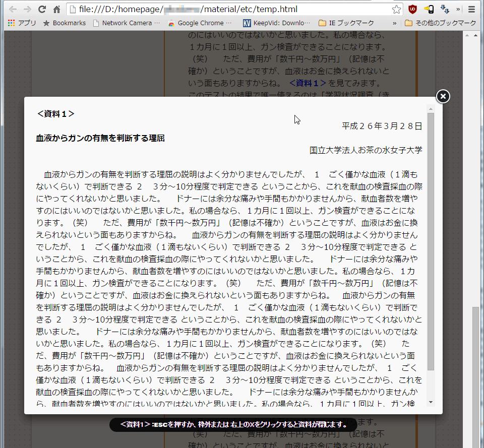Click the <資料1> link in the page
484x448 pixels.
click(x=308, y=83)
